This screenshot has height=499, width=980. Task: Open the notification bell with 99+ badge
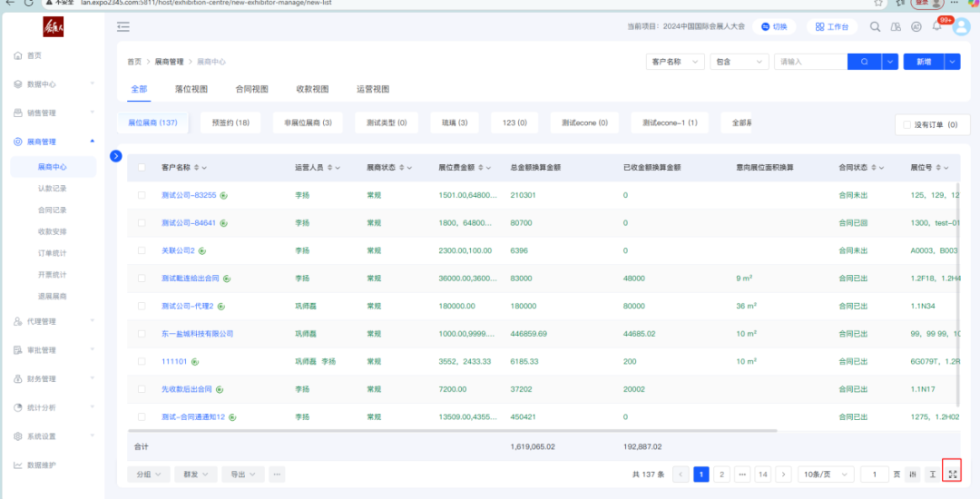click(x=937, y=26)
